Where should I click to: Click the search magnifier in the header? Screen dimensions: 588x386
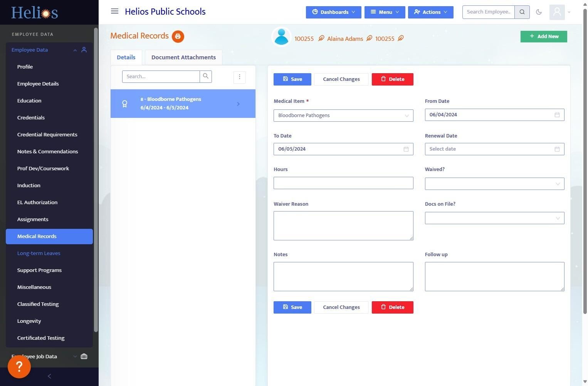pyautogui.click(x=522, y=12)
